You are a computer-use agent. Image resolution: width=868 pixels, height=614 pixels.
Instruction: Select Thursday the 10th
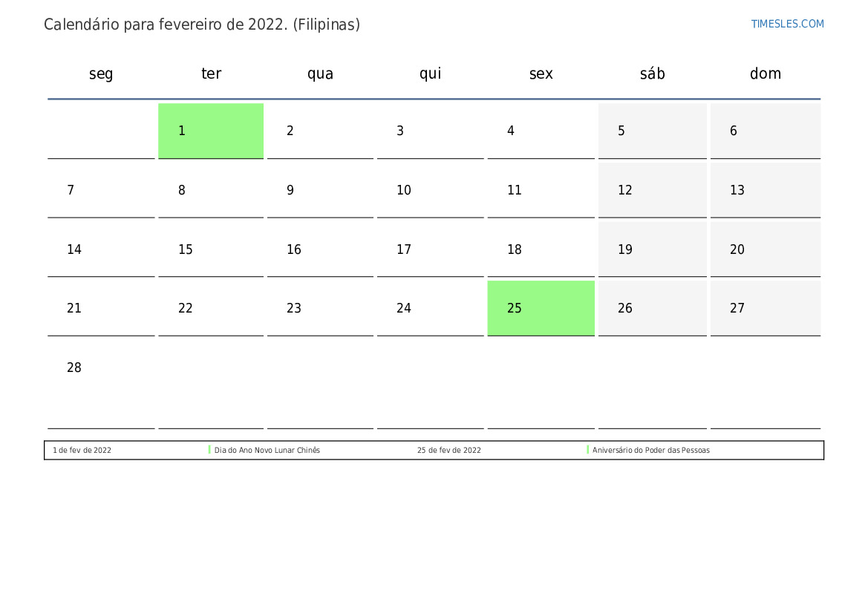click(x=430, y=190)
